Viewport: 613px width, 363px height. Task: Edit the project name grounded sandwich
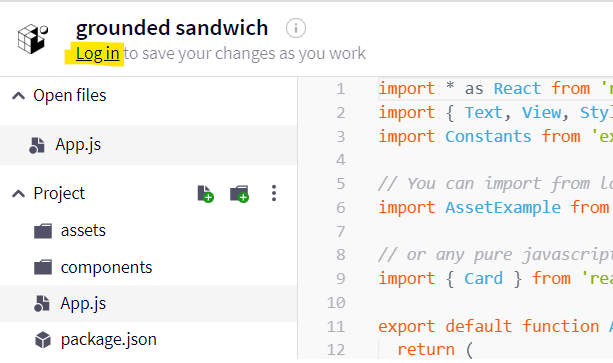(172, 28)
